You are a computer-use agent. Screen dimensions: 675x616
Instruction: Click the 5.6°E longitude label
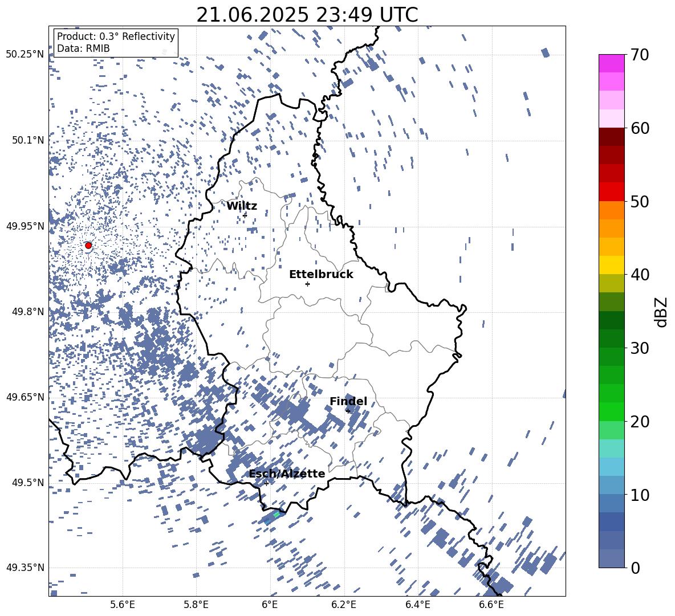click(123, 605)
